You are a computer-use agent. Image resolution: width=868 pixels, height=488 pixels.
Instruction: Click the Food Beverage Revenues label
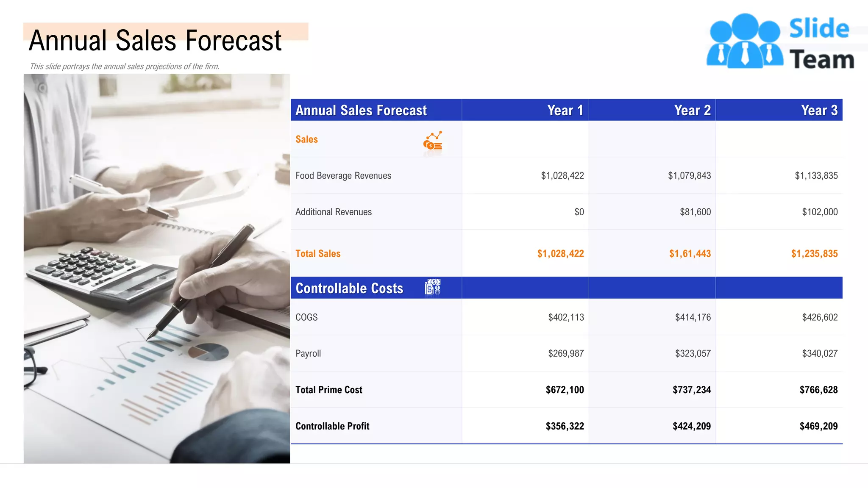(x=343, y=176)
